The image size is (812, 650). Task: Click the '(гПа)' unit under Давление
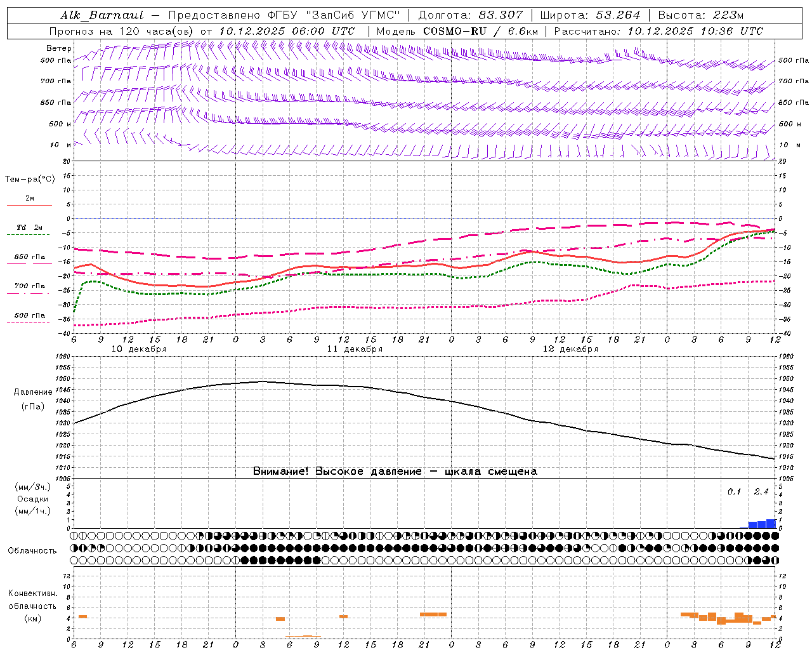pyautogui.click(x=33, y=406)
